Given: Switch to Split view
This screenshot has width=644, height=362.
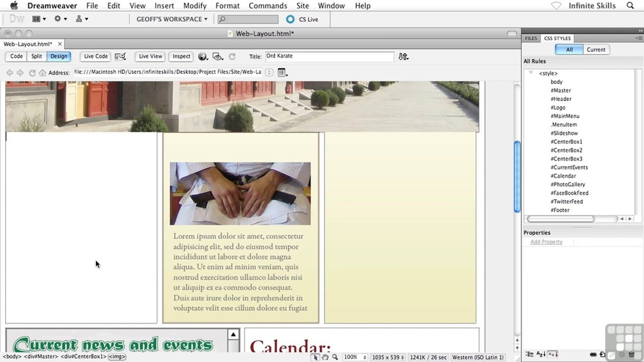Looking at the screenshot, I should coord(37,56).
